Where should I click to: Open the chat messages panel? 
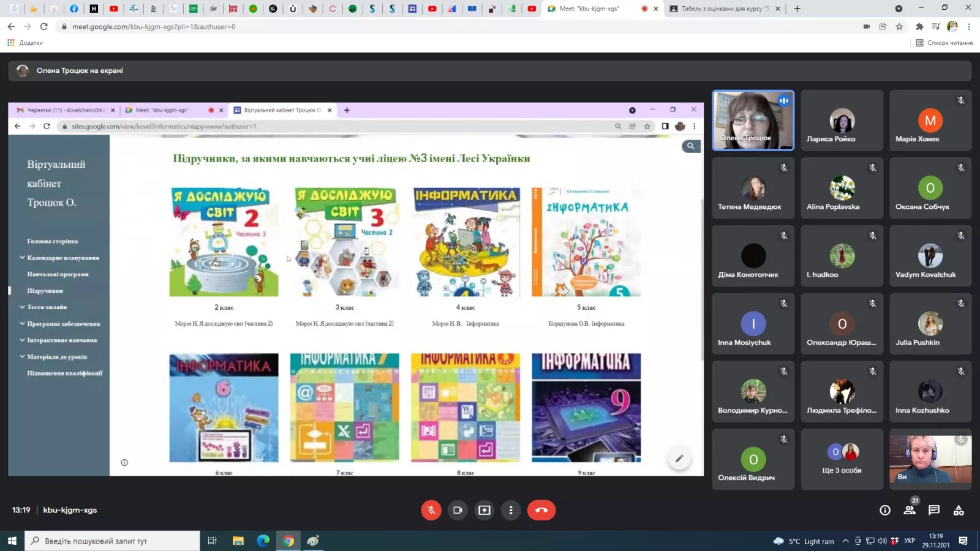point(934,510)
